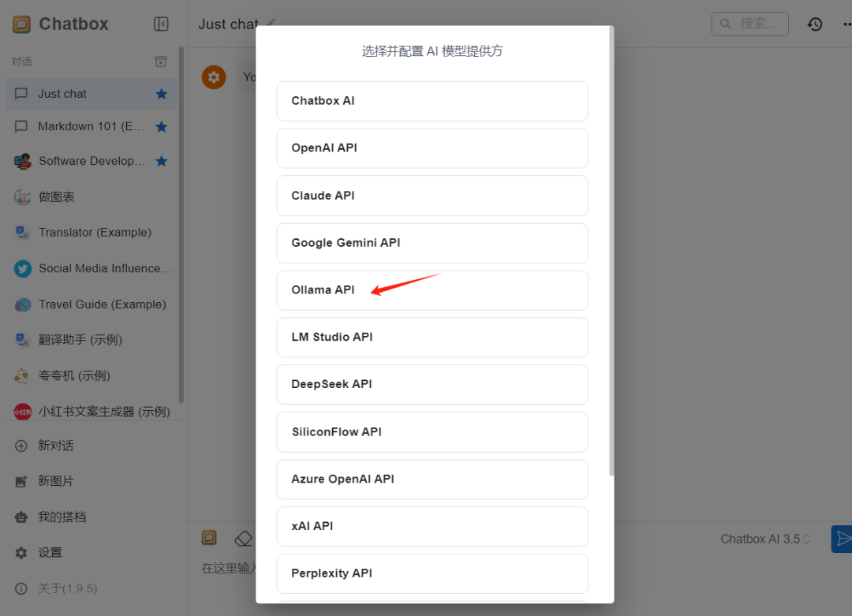Click the orange gear system message avatar
852x616 pixels.
click(x=214, y=77)
